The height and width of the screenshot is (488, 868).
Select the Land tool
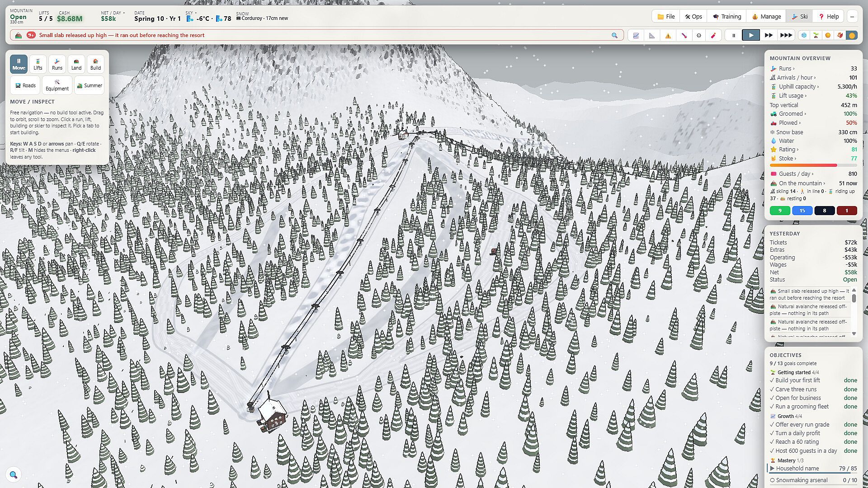coord(76,64)
